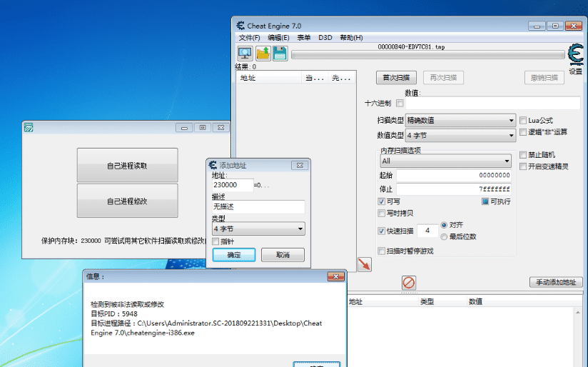This screenshot has height=367, width=588.
Task: Uncheck the 快速扫描 checkbox
Action: coord(381,231)
